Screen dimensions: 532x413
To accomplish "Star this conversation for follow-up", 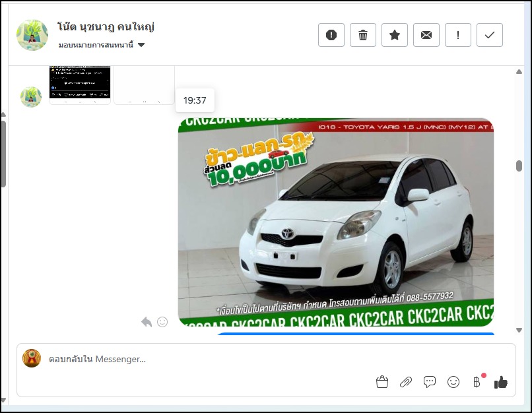I will [x=395, y=35].
